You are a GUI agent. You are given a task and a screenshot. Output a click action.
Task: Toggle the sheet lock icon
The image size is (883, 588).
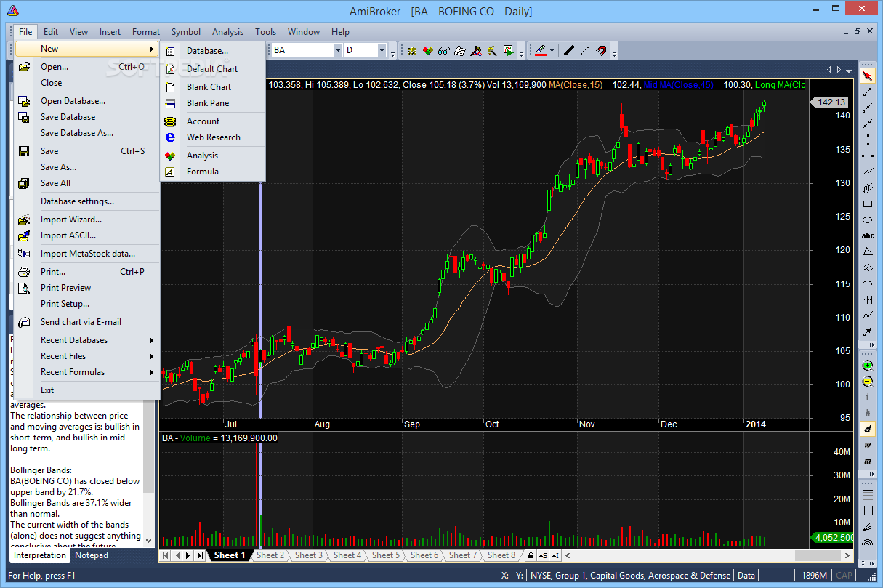point(531,555)
